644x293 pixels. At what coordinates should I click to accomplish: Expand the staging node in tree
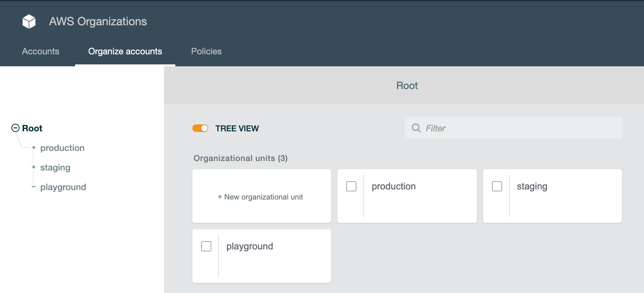pyautogui.click(x=34, y=167)
